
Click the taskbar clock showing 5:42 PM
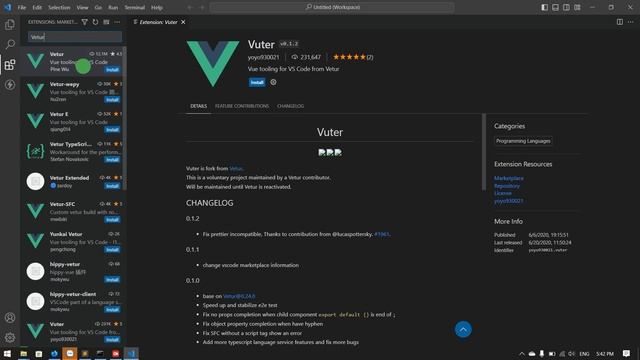point(604,353)
